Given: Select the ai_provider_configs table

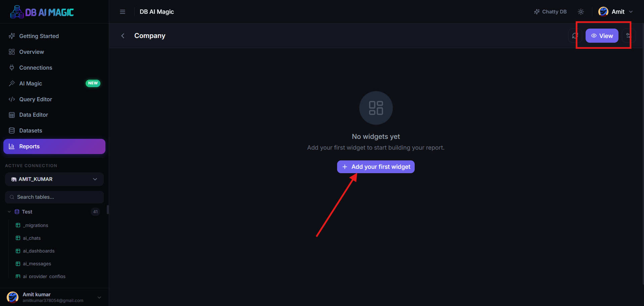Looking at the screenshot, I should [44, 276].
